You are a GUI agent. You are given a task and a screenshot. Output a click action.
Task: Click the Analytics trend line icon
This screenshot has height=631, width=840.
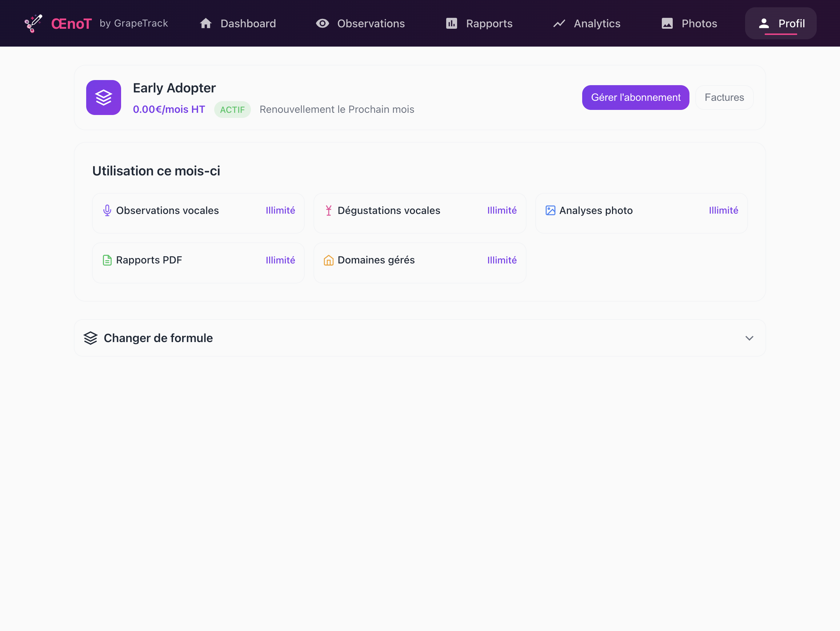(x=559, y=24)
